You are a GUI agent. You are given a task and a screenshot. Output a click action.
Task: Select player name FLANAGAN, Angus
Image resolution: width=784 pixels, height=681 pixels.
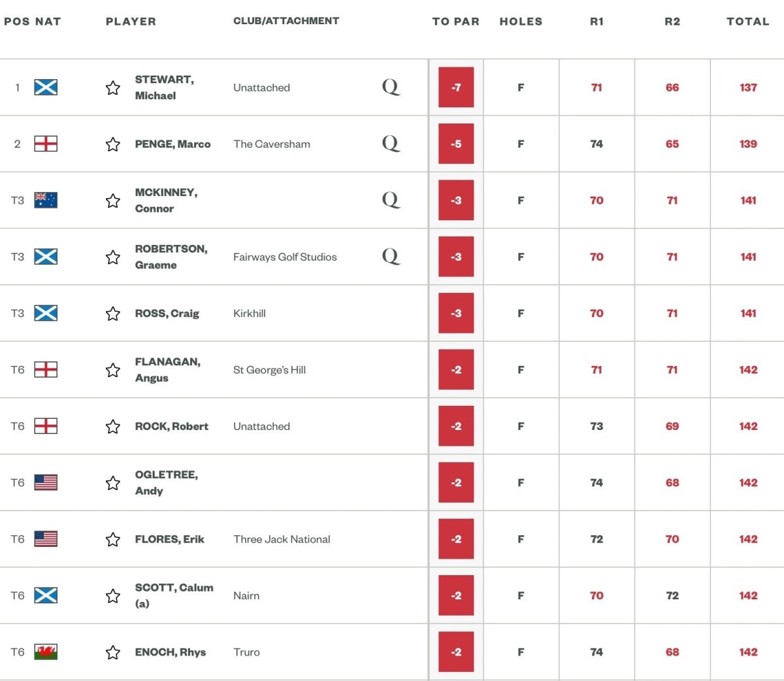[167, 369]
